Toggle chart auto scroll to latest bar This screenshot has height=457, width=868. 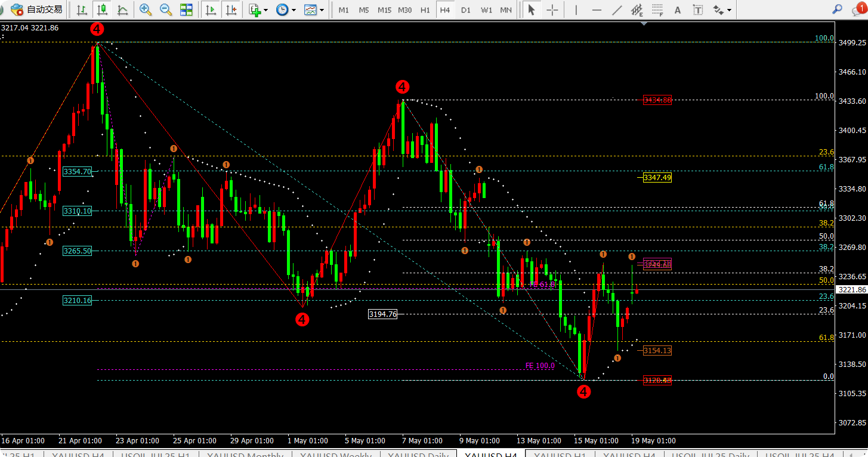click(x=211, y=10)
